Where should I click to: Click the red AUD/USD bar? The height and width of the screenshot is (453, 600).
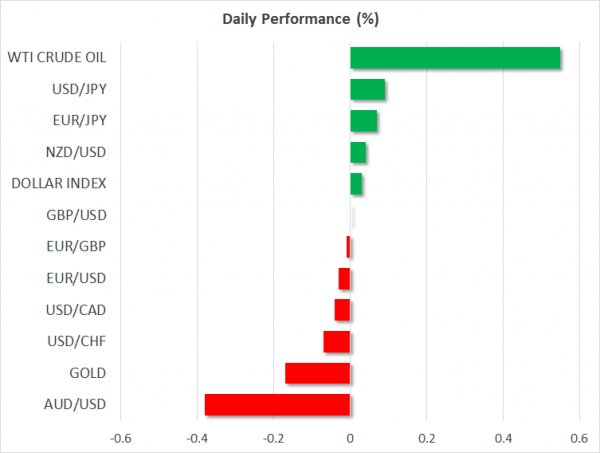[277, 405]
